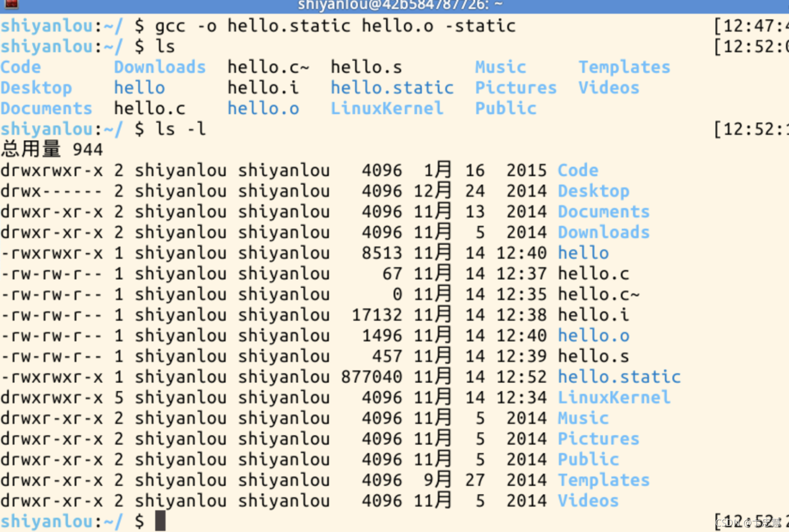Click the 12:35 timestamp in the hello.c~ row
The height and width of the screenshot is (532, 789).
point(522,294)
